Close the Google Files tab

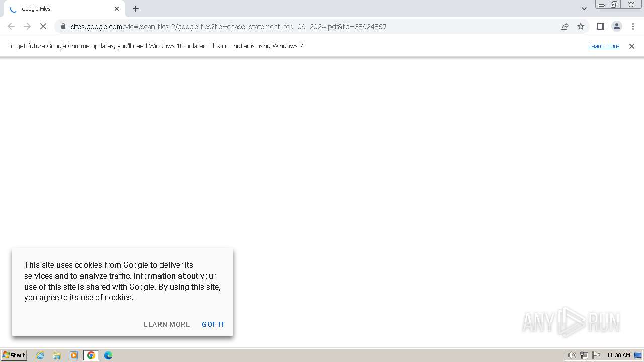(x=117, y=9)
